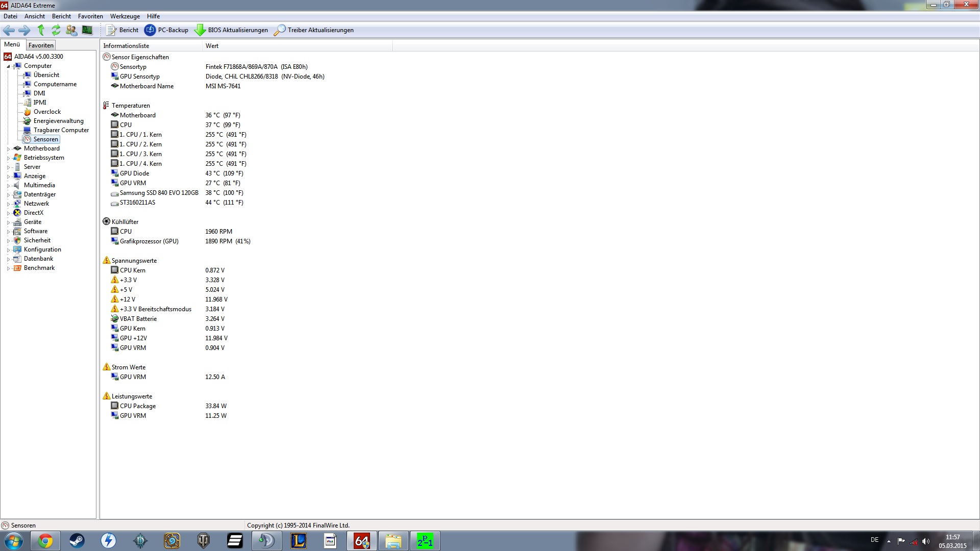This screenshot has width=980, height=551.
Task: Open Google Chrome from the taskbar
Action: click(45, 541)
